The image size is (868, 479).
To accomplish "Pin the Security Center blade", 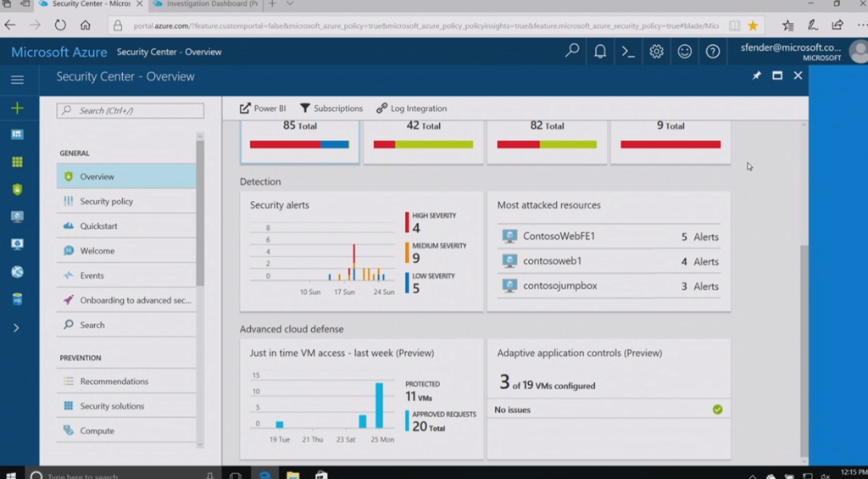I will click(x=757, y=75).
